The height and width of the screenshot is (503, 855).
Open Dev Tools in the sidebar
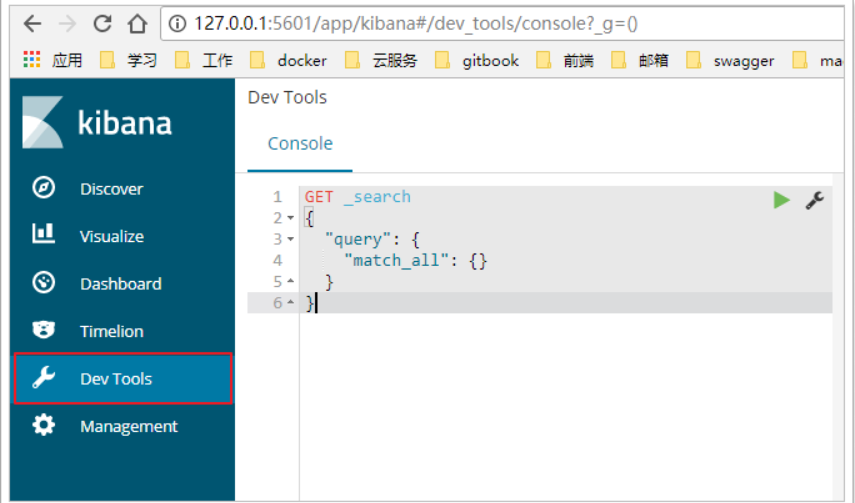coord(116,379)
